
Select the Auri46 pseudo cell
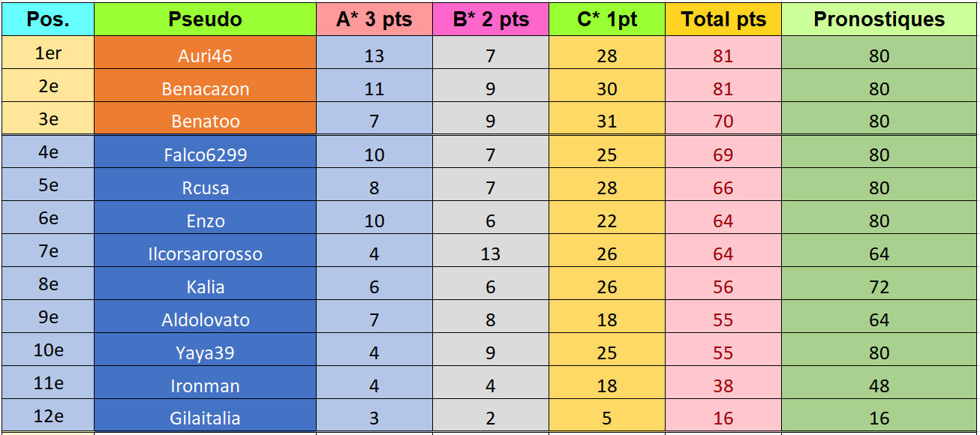click(205, 55)
